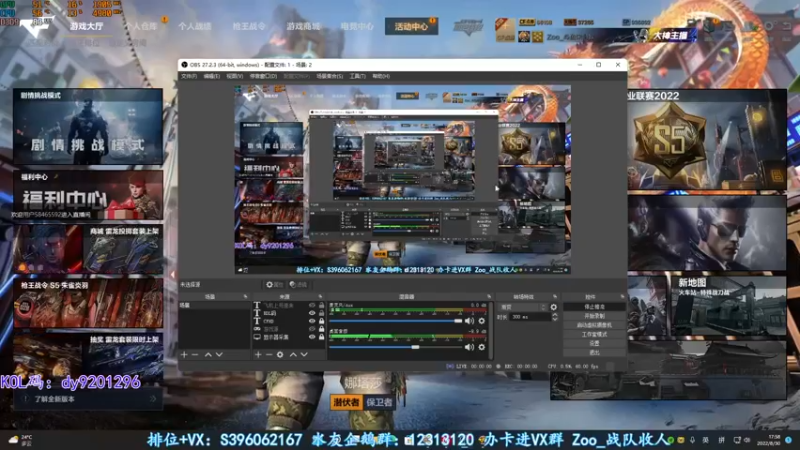Pop out the Audio Mixer dock icon
Viewport: 800px width, 450px height.
489,296
